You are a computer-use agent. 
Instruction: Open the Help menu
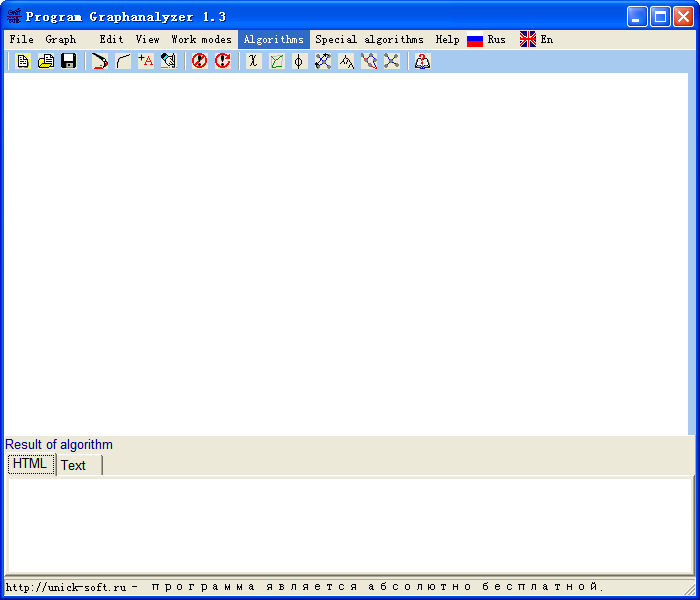tap(447, 39)
